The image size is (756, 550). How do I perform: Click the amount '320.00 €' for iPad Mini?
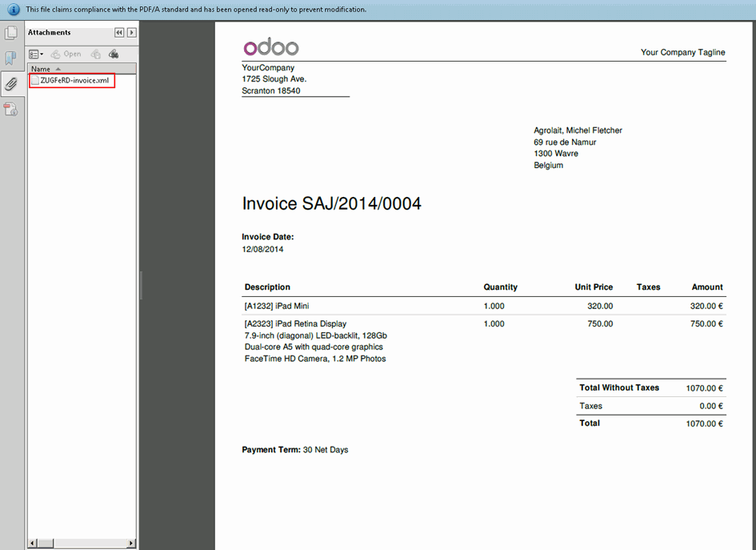point(706,306)
